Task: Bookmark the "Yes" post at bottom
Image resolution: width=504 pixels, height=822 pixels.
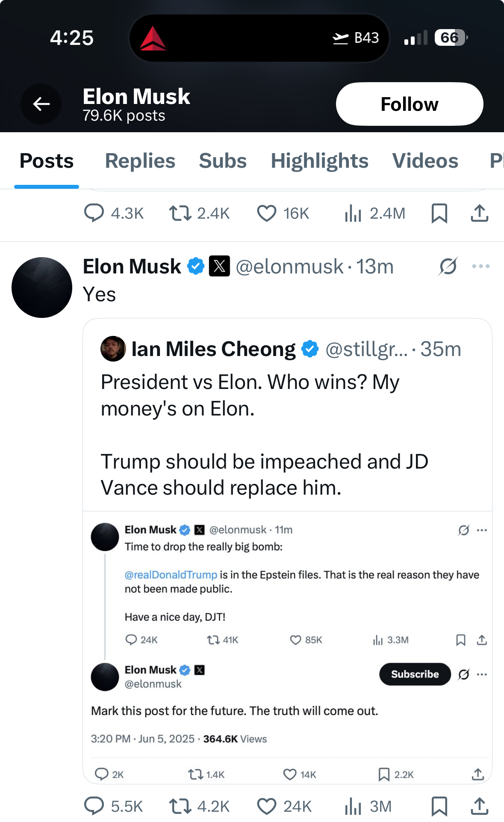Action: point(439,806)
